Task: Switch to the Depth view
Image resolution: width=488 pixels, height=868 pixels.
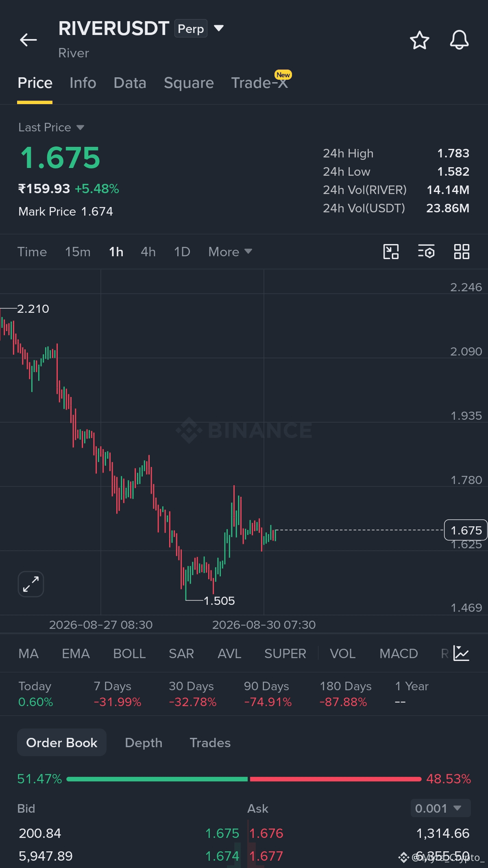Action: tap(144, 743)
